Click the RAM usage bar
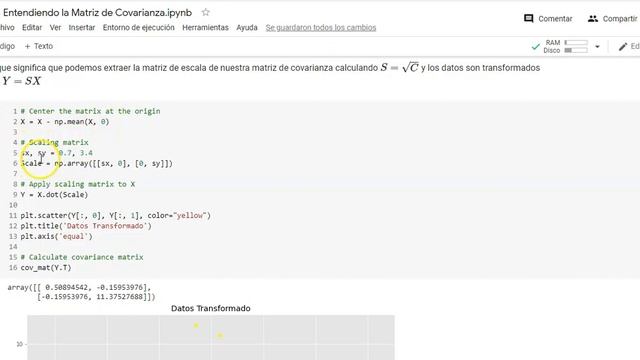This screenshot has width=640, height=360. pos(576,42)
